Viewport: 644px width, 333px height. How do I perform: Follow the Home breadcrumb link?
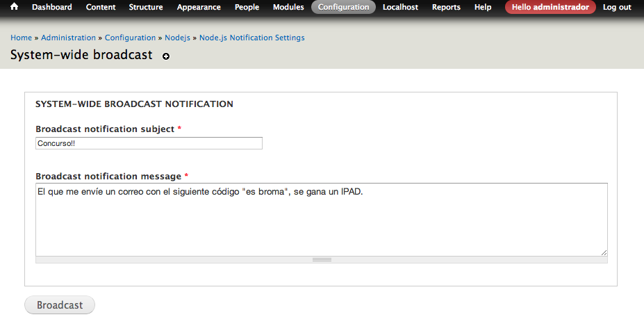tap(21, 38)
